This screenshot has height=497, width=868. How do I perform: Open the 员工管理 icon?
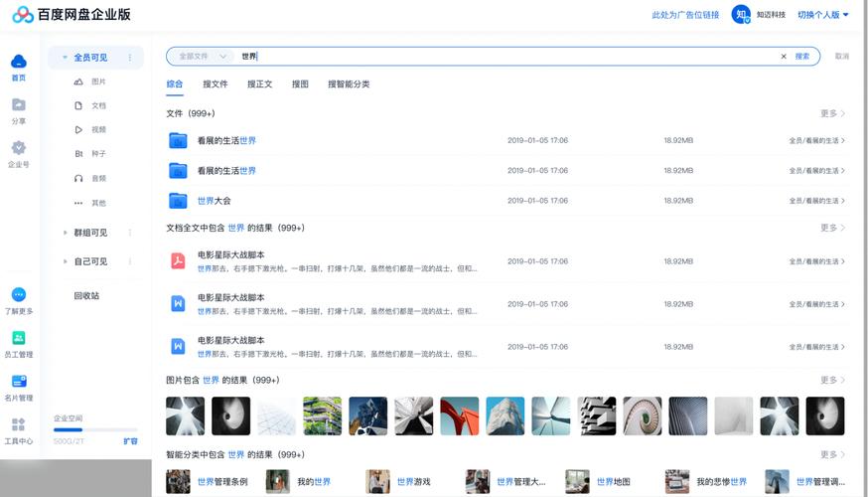19,337
